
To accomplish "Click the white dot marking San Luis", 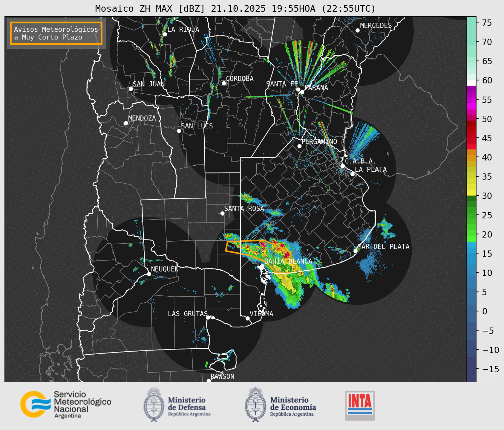I will coord(179,131).
